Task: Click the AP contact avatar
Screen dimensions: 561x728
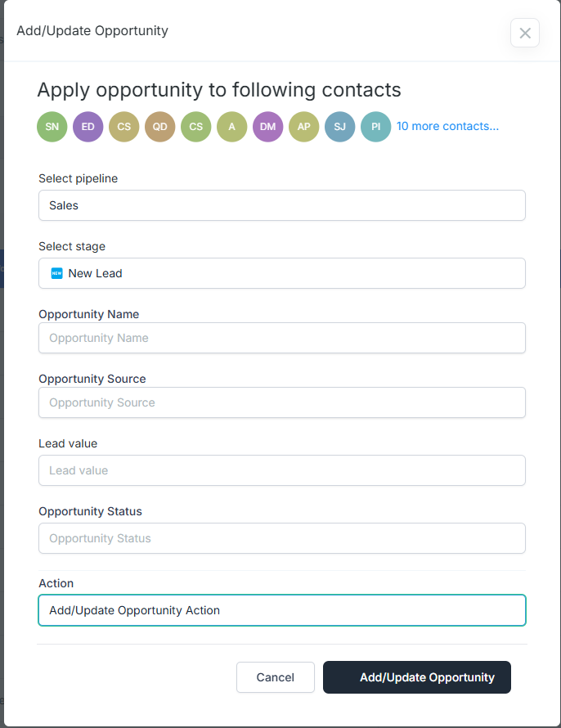Action: [x=304, y=127]
